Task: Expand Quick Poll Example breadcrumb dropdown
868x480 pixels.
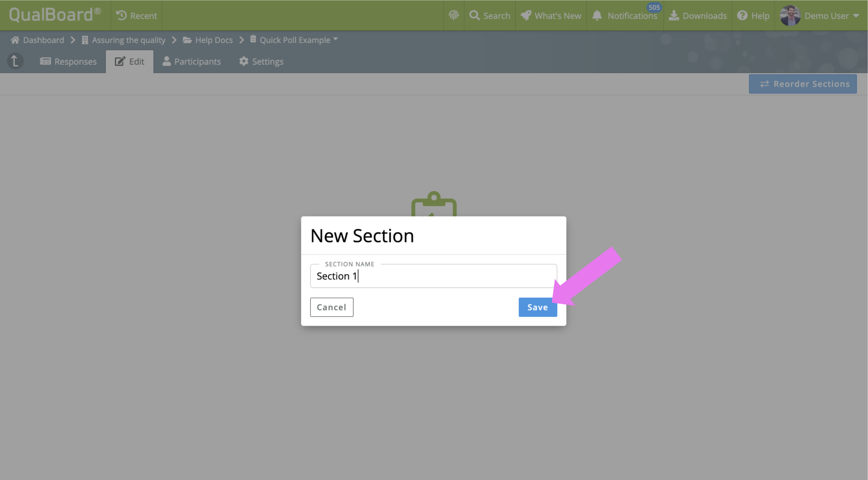Action: 335,40
